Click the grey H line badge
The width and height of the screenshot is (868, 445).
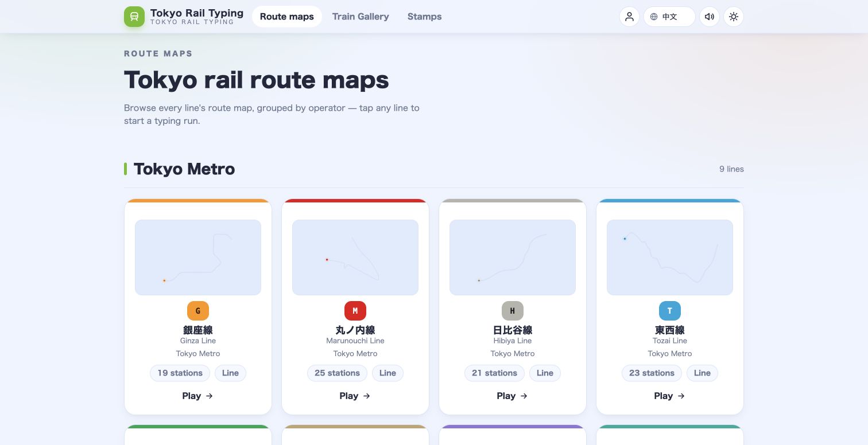click(513, 311)
